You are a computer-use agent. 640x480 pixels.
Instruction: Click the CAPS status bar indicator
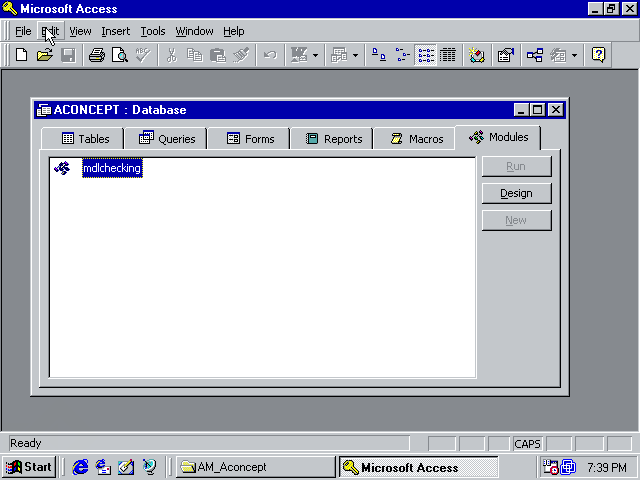(527, 444)
